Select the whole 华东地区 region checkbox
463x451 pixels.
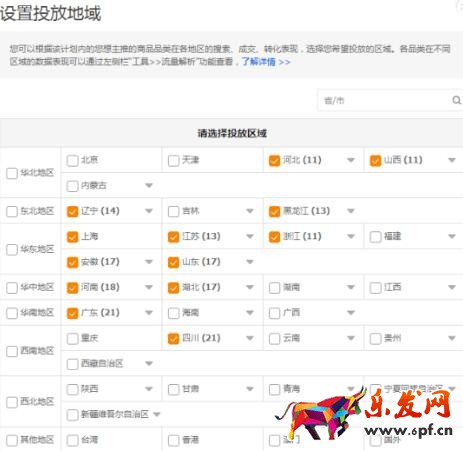(12, 249)
